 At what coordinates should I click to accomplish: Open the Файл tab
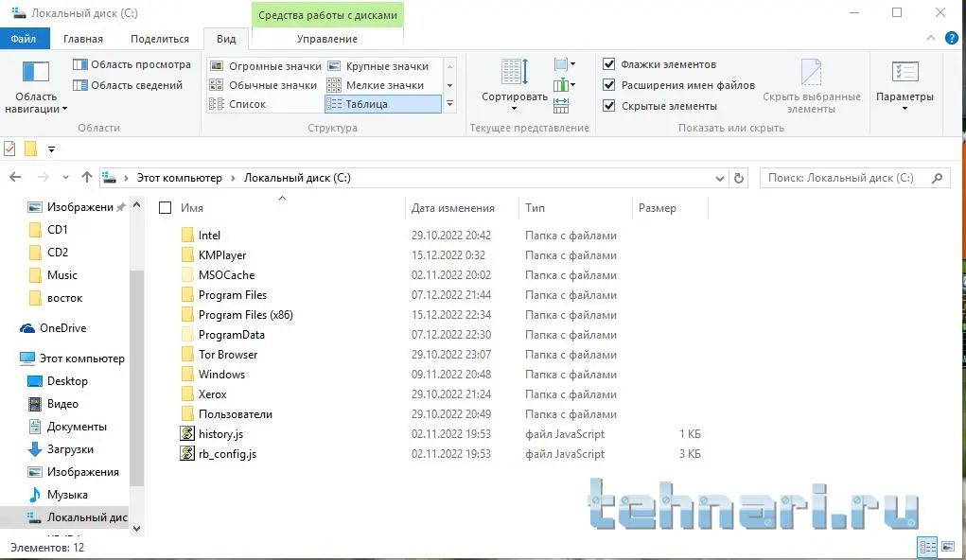click(x=24, y=39)
